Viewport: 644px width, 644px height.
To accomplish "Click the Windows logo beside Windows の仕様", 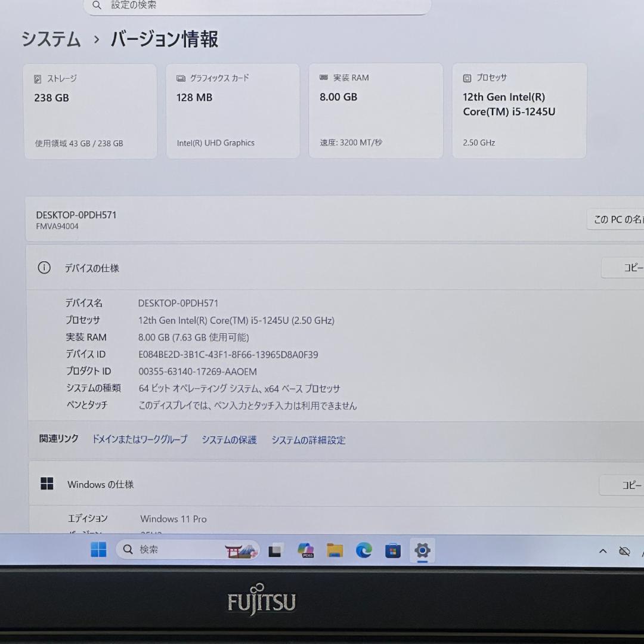I will [x=47, y=484].
